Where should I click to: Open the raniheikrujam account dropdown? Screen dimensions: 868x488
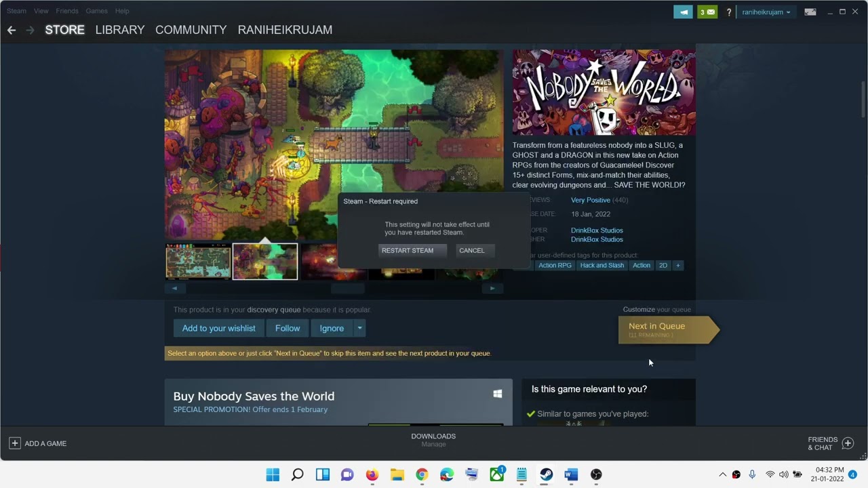pyautogui.click(x=766, y=12)
